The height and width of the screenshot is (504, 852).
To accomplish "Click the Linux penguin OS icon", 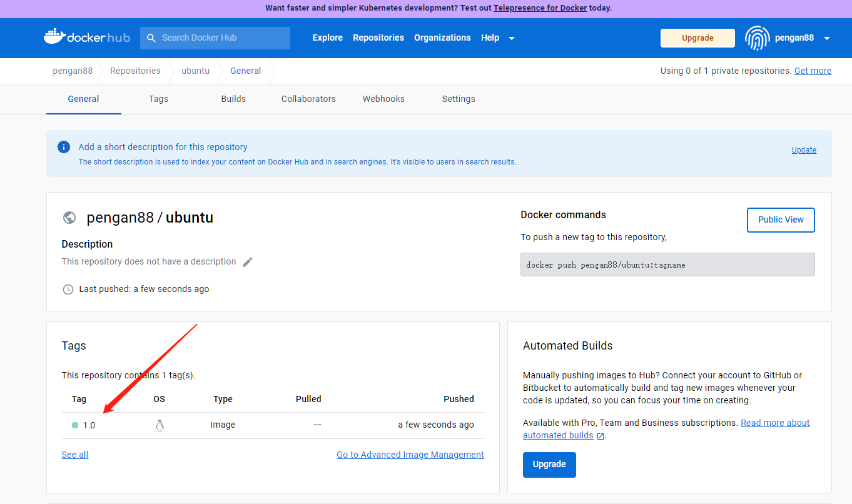I will coord(160,425).
